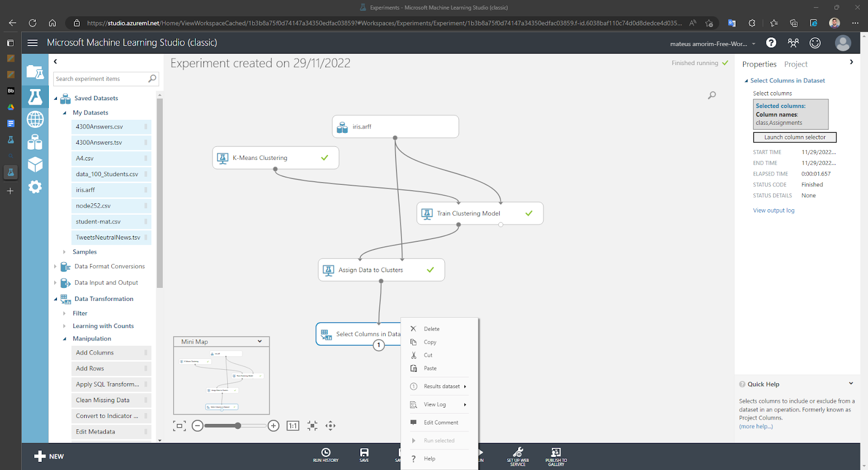Expand the Samples tree node
This screenshot has height=470, width=868.
point(64,252)
